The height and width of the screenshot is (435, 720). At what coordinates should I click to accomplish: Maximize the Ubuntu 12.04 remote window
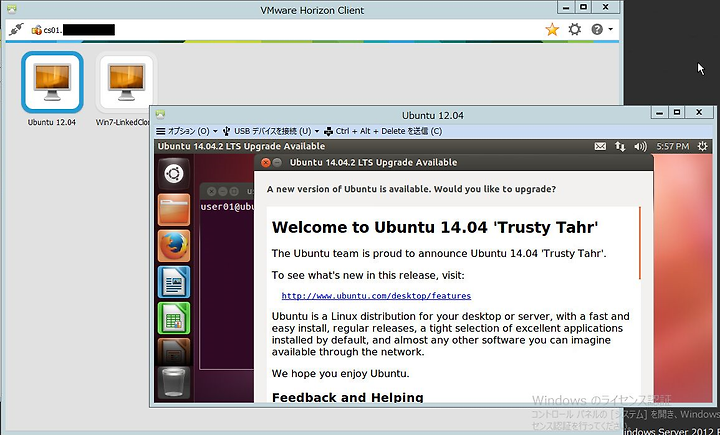click(x=677, y=112)
